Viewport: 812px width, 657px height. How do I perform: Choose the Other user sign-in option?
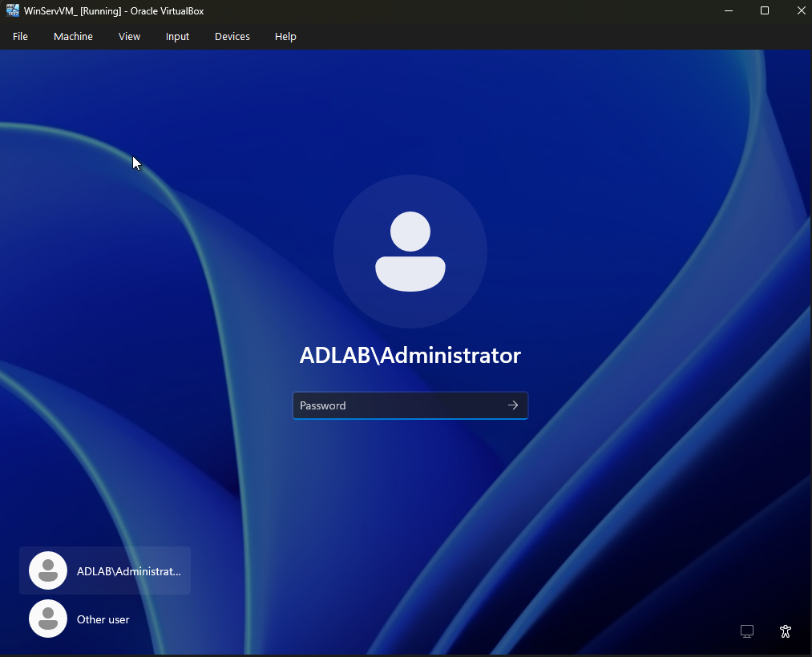click(105, 619)
